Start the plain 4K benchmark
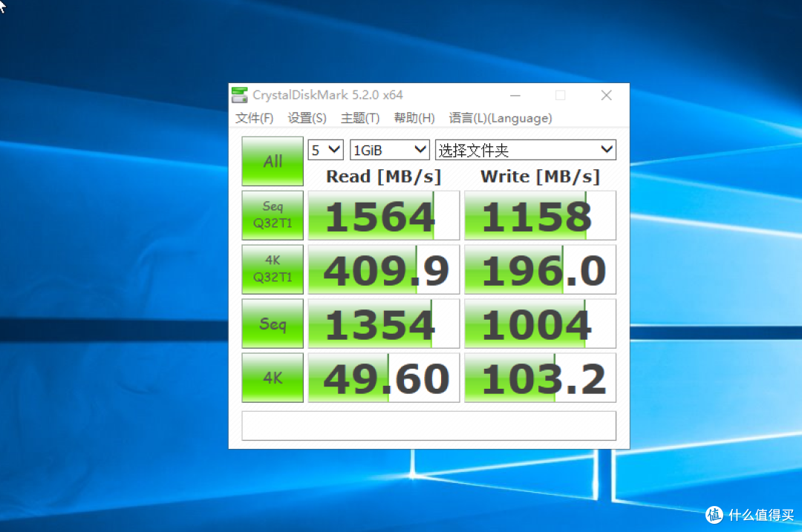This screenshot has height=532, width=802. click(x=273, y=378)
